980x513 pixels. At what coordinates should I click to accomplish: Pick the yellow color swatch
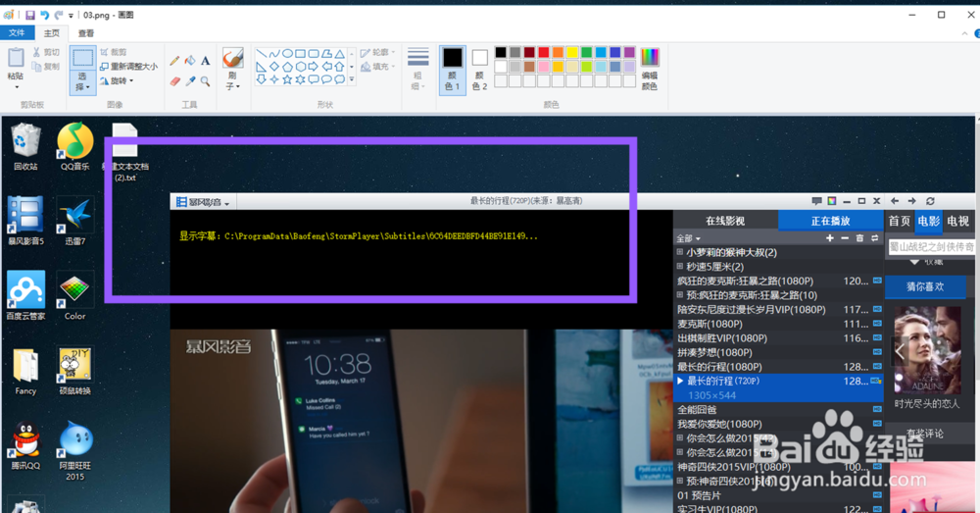pos(572,53)
